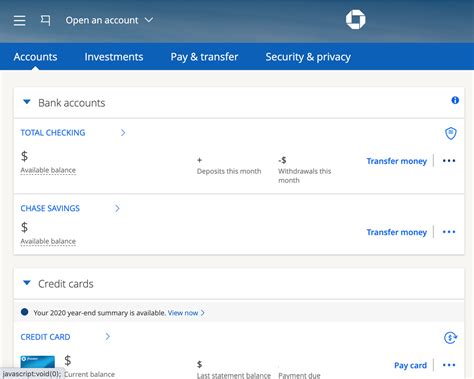Viewport: 474px width, 379px height.
Task: Click the Current balance label
Action: tap(89, 374)
